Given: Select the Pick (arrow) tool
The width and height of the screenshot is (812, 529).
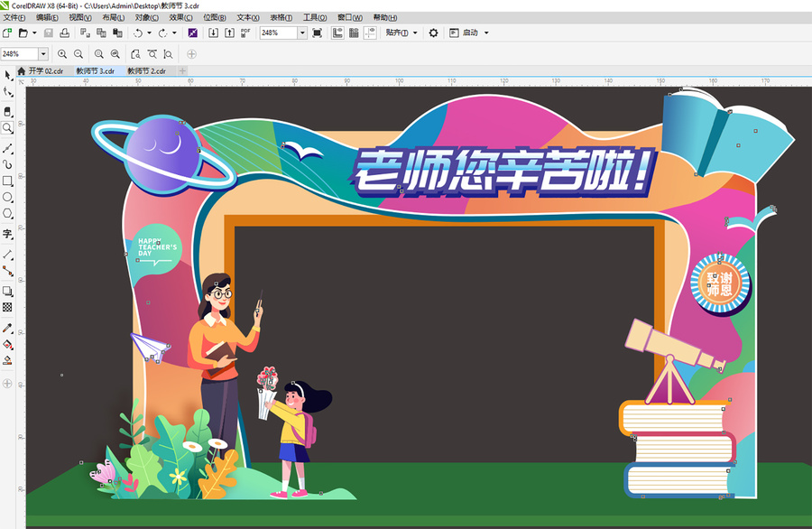Looking at the screenshot, I should pyautogui.click(x=7, y=75).
